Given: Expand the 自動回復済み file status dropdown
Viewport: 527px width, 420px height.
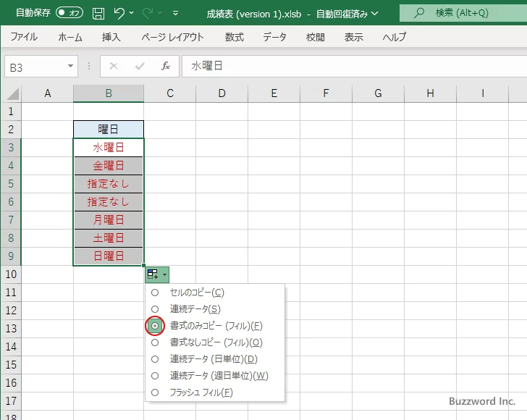Looking at the screenshot, I should (375, 14).
